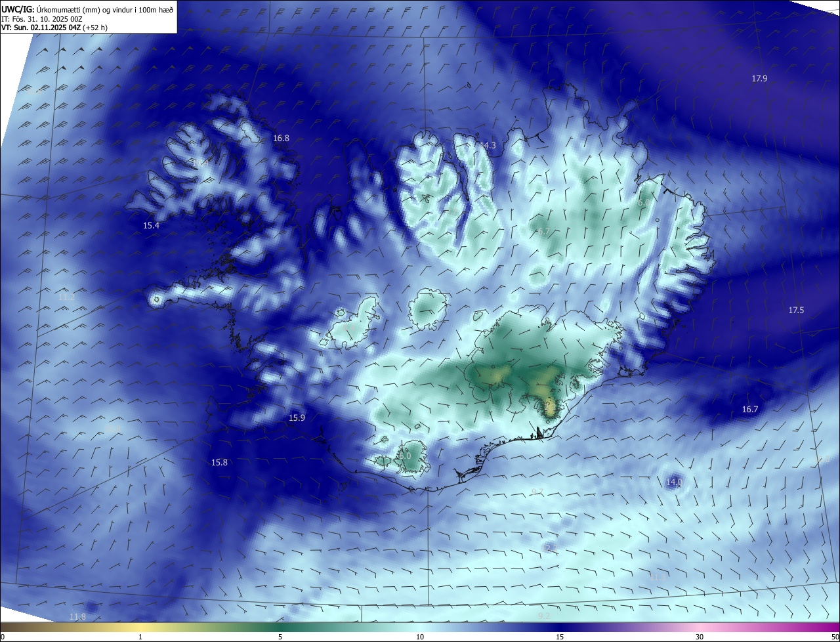Click the 15.9 value label
840x642 pixels.
297,417
